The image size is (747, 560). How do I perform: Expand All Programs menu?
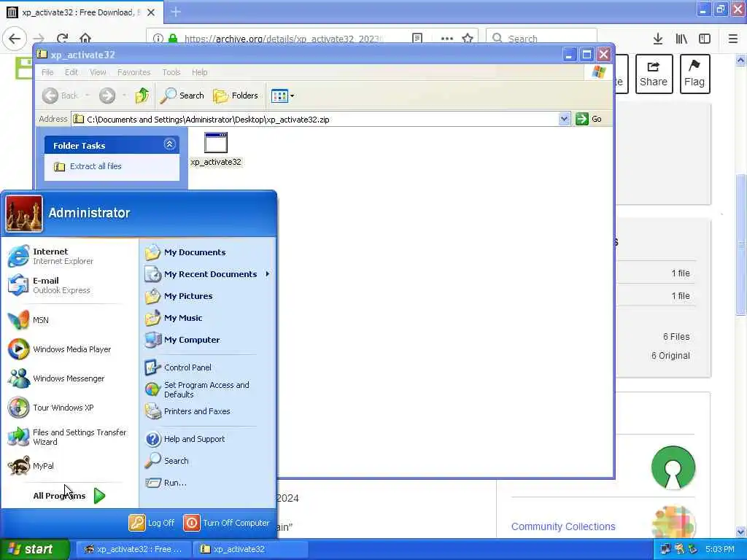click(x=69, y=496)
